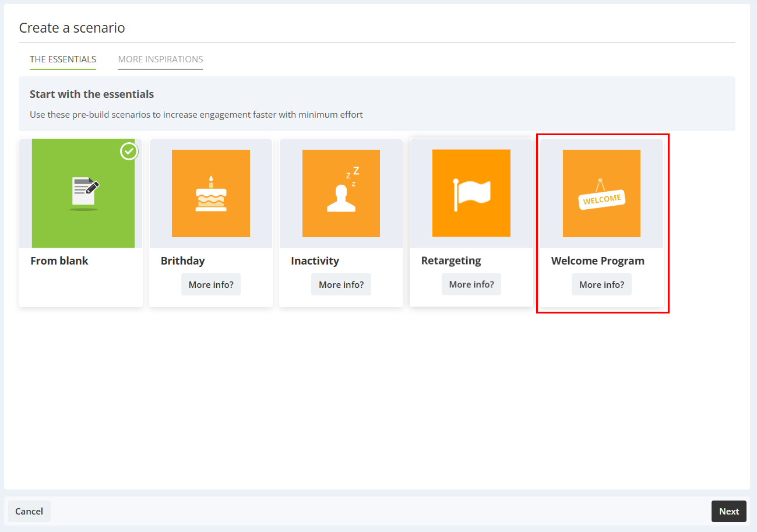
Task: Click the pre-build scenarios description text
Action: [196, 114]
